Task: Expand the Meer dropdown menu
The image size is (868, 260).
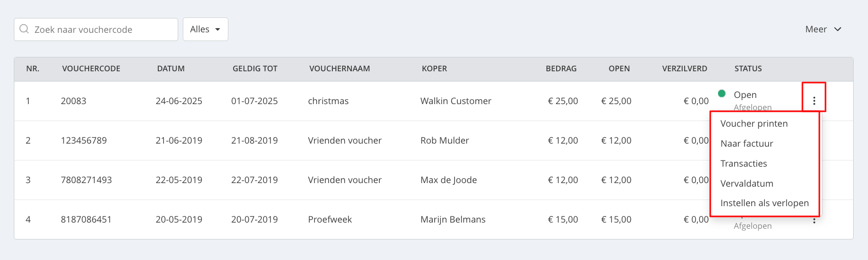Action: [x=823, y=29]
